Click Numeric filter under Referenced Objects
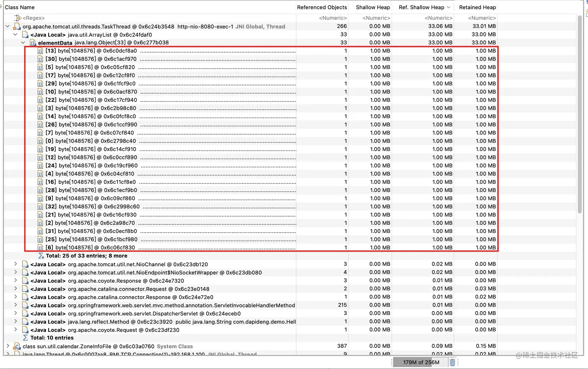Screen dimensions: 588x369 332,18
